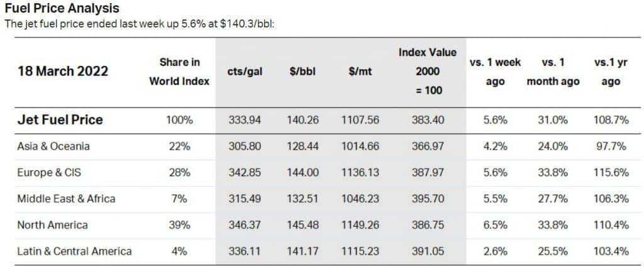Select the 395.70 index value cell
644x269 pixels.
pyautogui.click(x=428, y=199)
